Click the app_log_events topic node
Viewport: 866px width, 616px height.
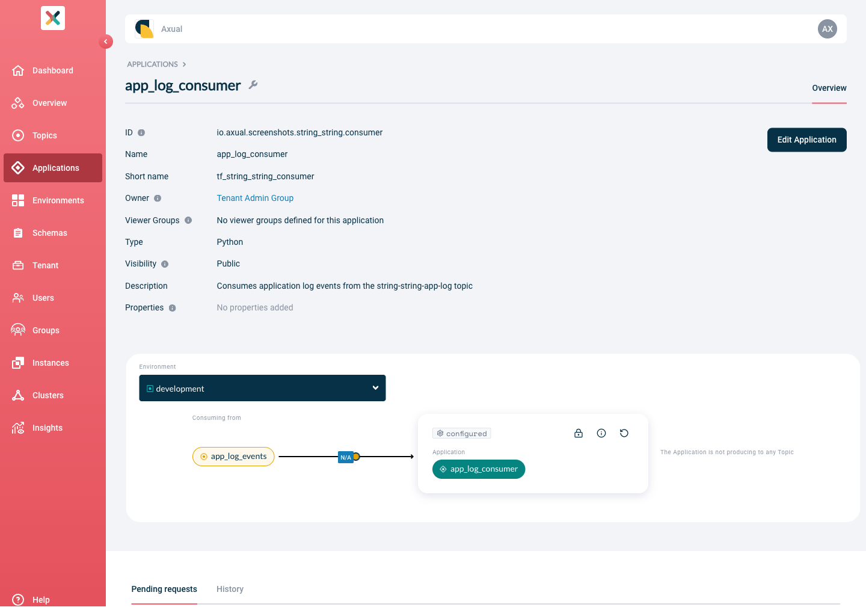pyautogui.click(x=233, y=457)
